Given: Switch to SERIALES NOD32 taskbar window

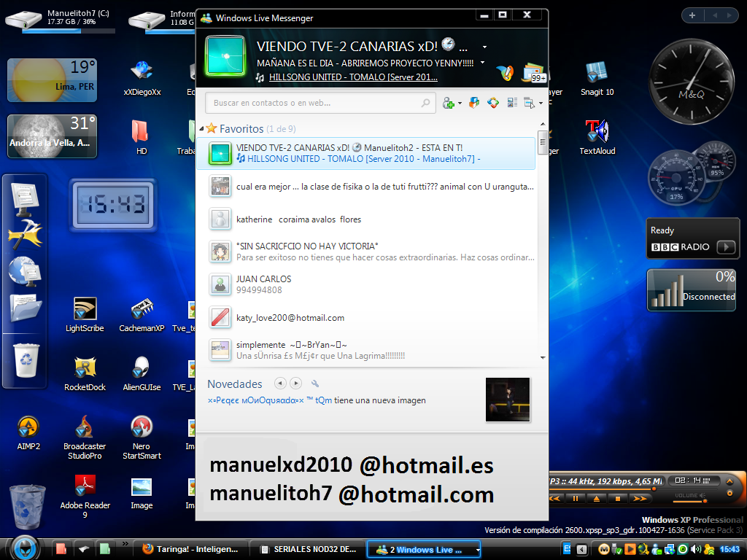Looking at the screenshot, I should click(x=307, y=549).
